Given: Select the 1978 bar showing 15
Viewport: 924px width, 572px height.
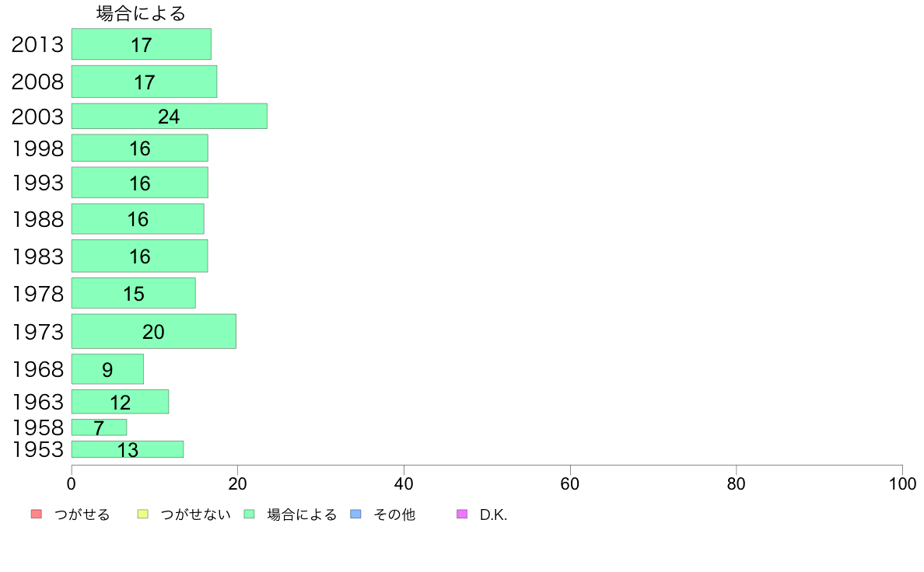Looking at the screenshot, I should pyautogui.click(x=134, y=293).
